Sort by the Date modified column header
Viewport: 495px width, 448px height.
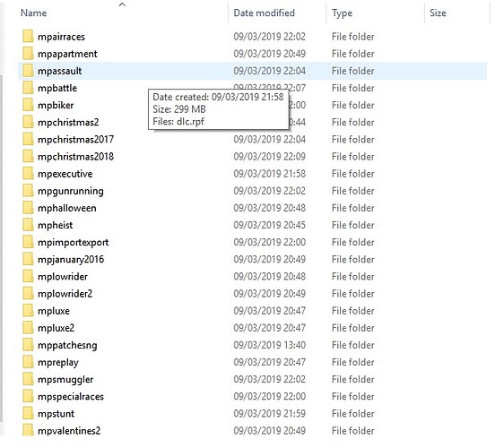(264, 13)
